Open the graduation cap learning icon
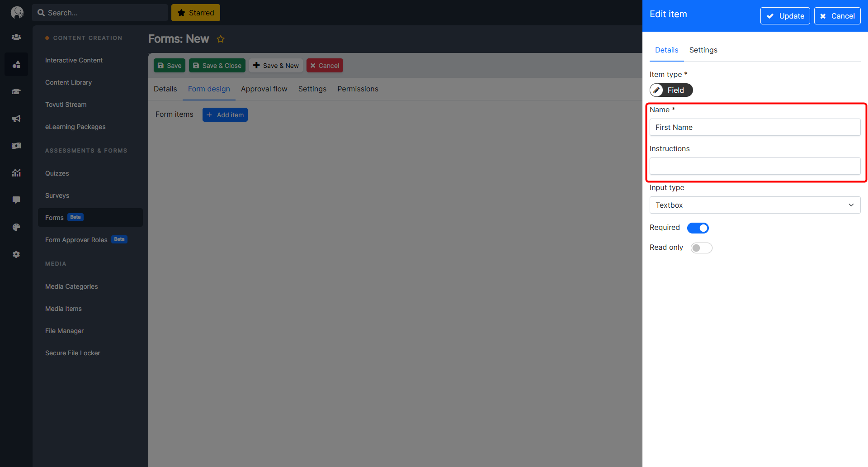868x467 pixels. [16, 91]
